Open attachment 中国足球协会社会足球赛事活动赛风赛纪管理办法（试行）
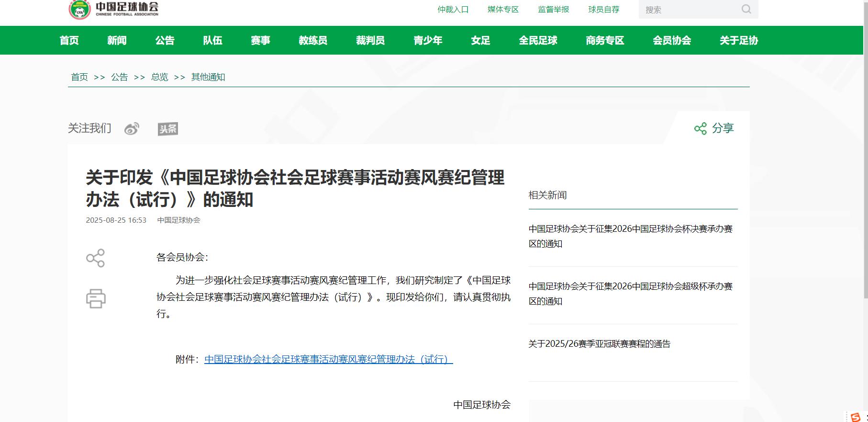 (x=328, y=359)
